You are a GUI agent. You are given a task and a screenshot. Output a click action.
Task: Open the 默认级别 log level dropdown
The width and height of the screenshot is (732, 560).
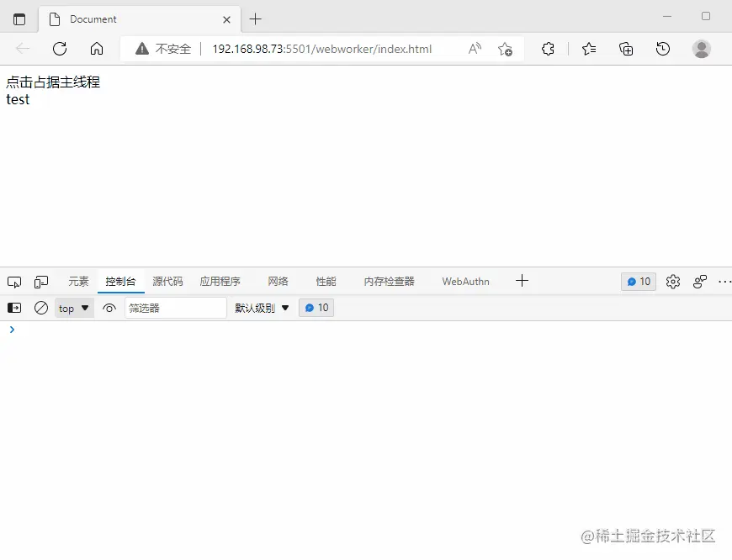262,308
